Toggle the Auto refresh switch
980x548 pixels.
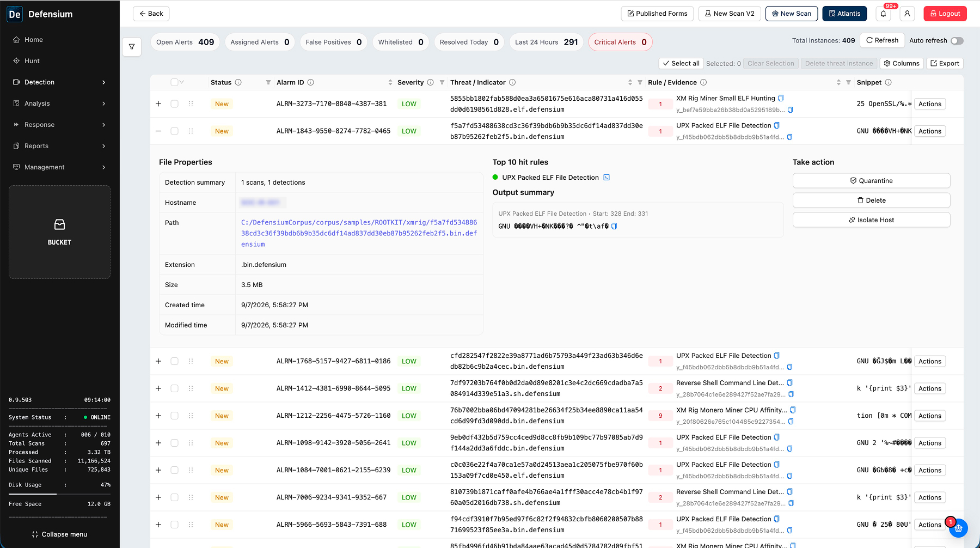coord(957,41)
